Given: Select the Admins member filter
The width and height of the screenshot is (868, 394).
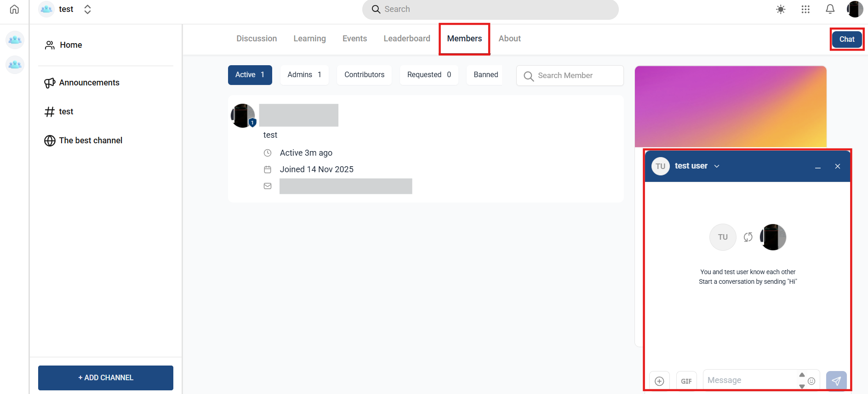Looking at the screenshot, I should coord(304,75).
